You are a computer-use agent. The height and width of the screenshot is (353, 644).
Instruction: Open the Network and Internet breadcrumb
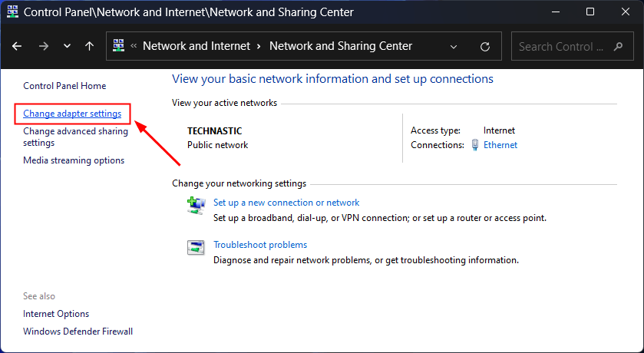click(x=197, y=46)
